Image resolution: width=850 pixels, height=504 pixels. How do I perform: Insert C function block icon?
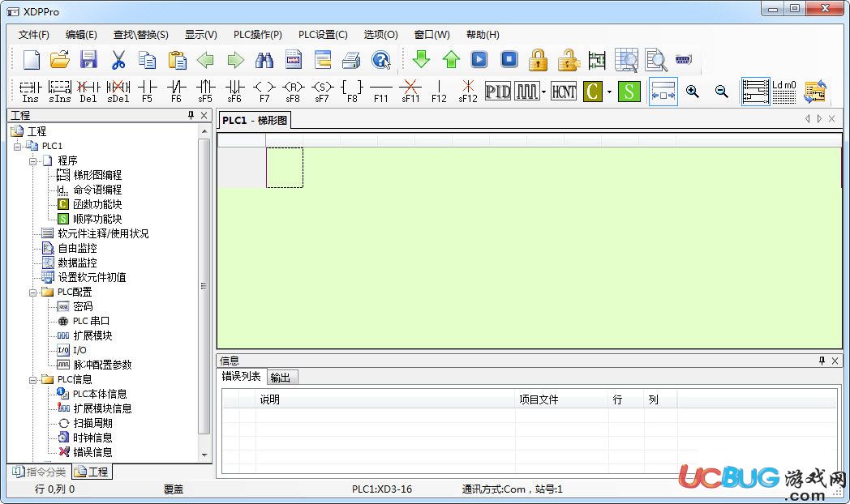[593, 92]
